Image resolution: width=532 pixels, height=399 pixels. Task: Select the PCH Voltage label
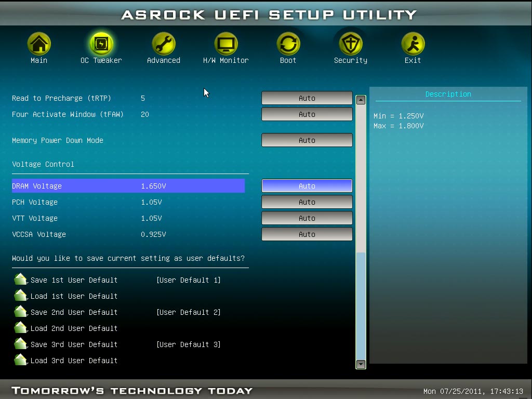click(35, 202)
